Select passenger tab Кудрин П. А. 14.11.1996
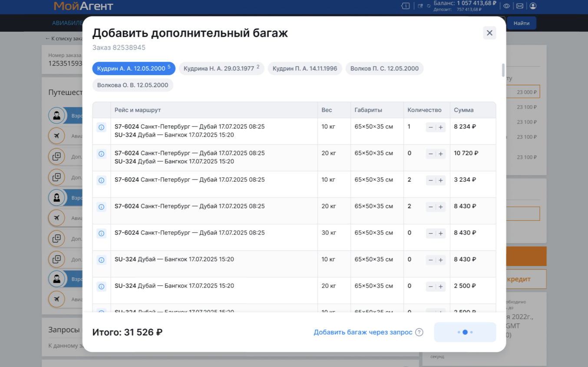This screenshot has height=367, width=588. pos(305,69)
